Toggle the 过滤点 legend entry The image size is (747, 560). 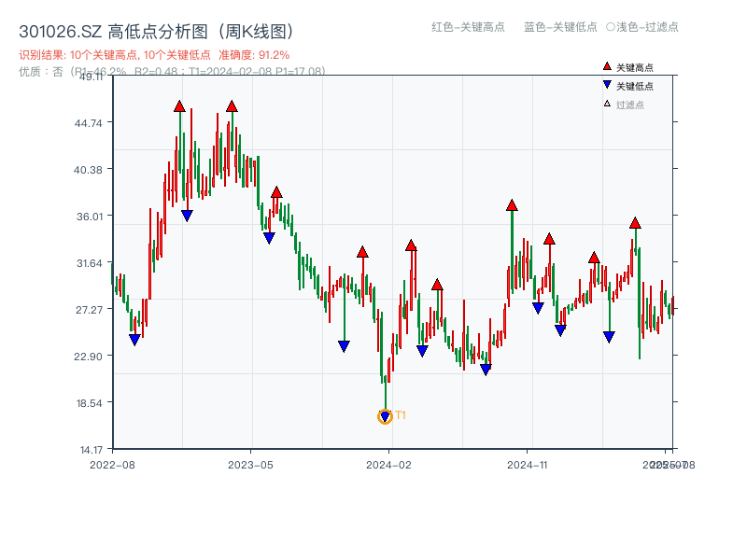[631, 103]
